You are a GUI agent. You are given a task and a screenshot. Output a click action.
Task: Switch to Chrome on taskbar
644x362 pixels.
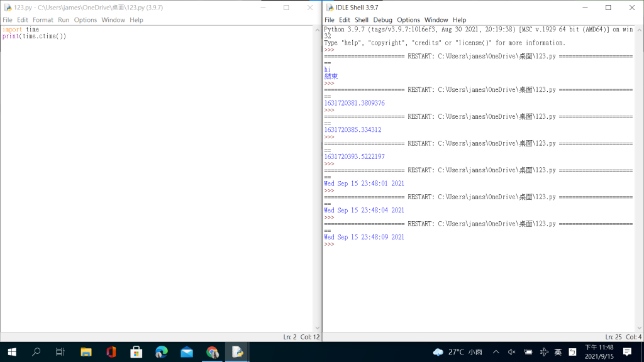[212, 352]
